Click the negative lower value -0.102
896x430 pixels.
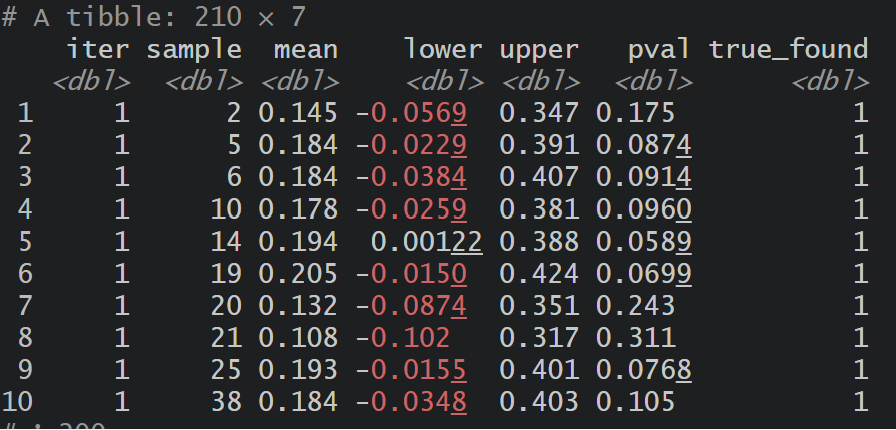tap(403, 339)
